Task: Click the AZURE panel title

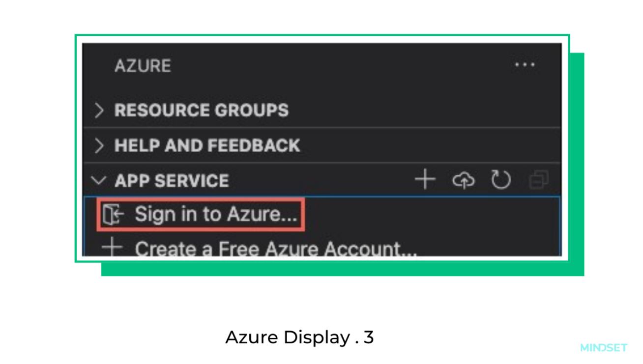Action: 143,66
